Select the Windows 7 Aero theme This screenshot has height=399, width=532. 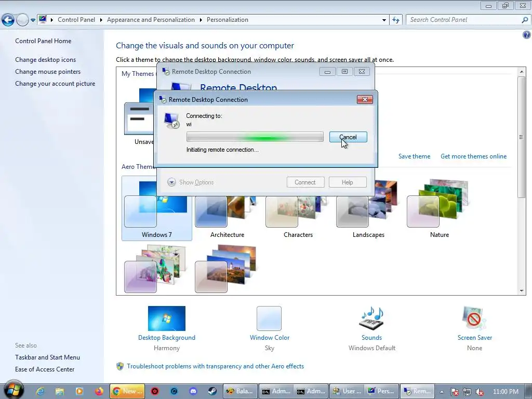tap(157, 208)
